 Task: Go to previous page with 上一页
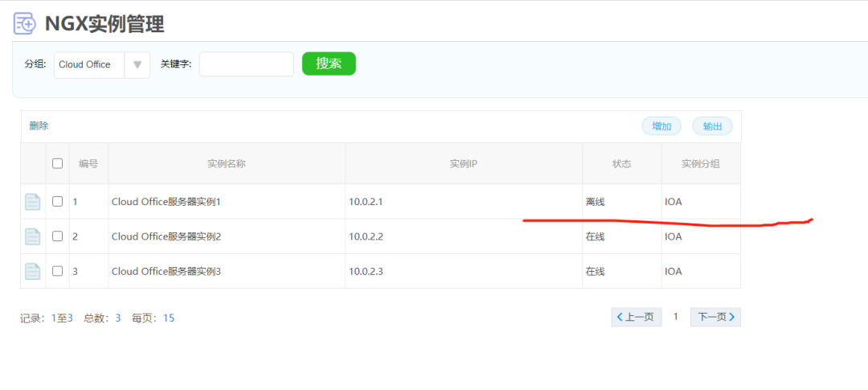[637, 318]
